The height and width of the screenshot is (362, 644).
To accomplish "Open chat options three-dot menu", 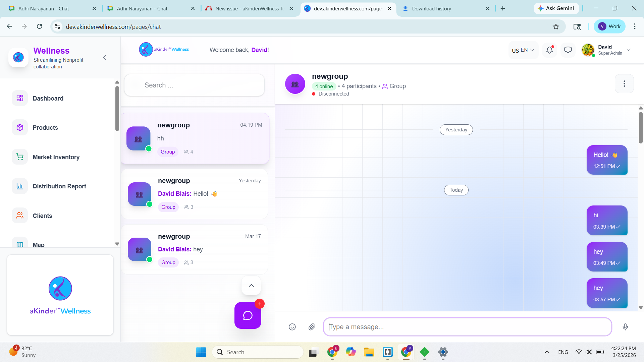I will (624, 84).
